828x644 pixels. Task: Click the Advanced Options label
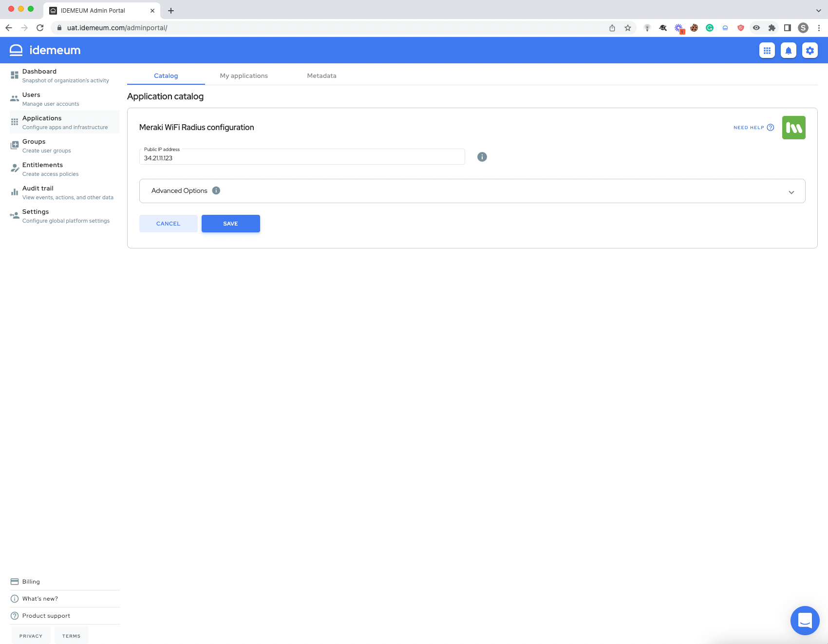click(x=179, y=190)
